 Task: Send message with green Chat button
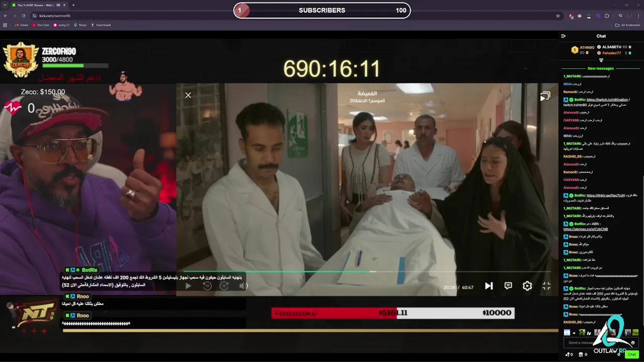[x=632, y=354]
